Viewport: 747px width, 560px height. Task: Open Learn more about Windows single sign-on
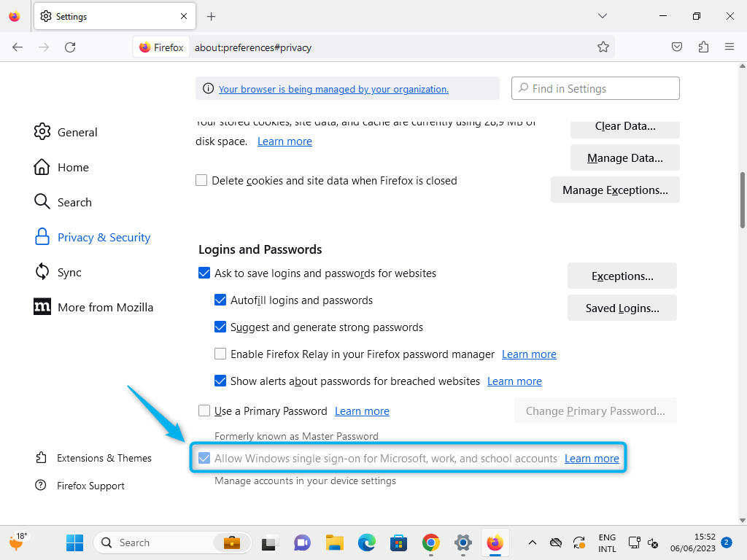pyautogui.click(x=592, y=458)
